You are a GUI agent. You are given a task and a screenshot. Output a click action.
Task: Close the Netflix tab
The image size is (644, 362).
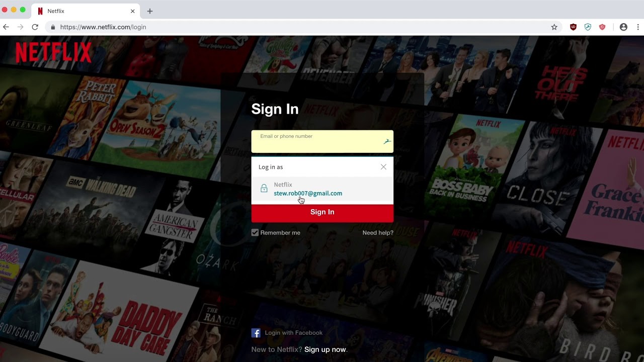coord(133,11)
